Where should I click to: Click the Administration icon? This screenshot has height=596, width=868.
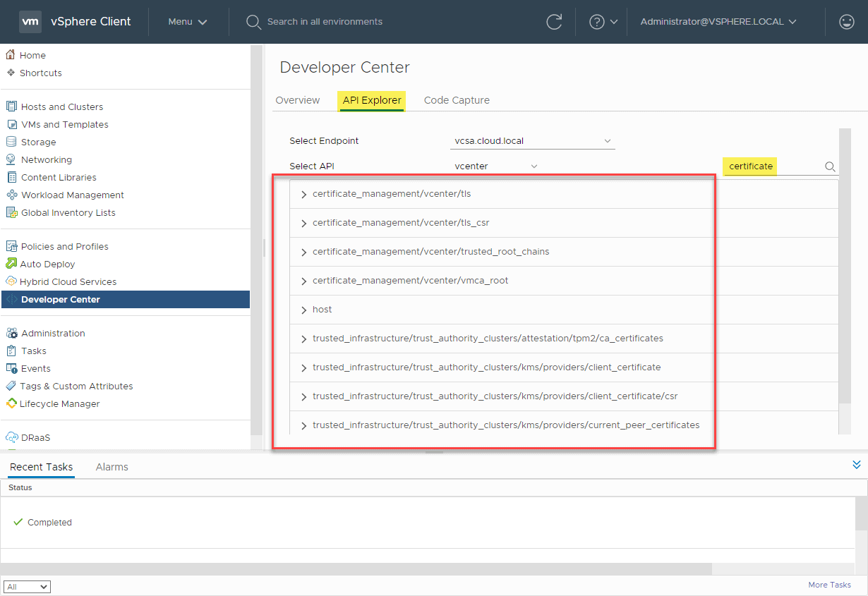tap(11, 333)
